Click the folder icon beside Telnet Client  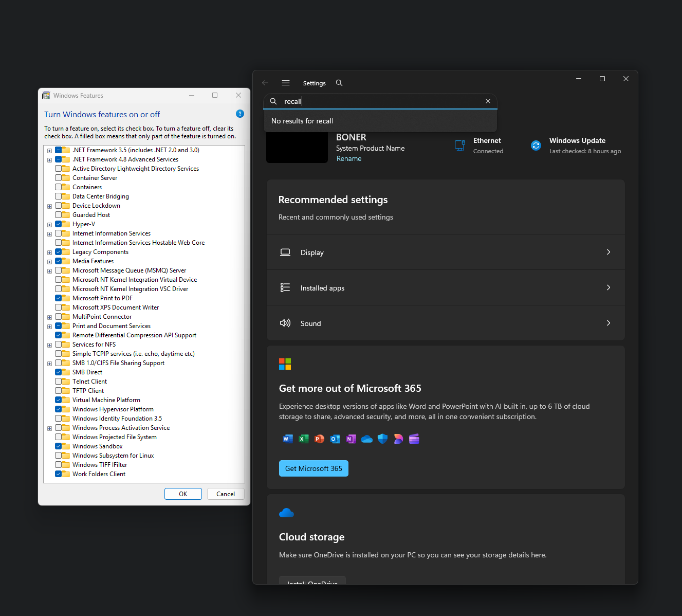point(66,382)
